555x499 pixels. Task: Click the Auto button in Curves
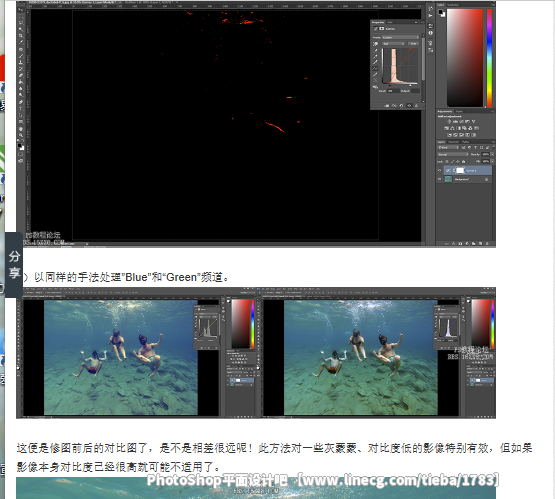point(413,44)
